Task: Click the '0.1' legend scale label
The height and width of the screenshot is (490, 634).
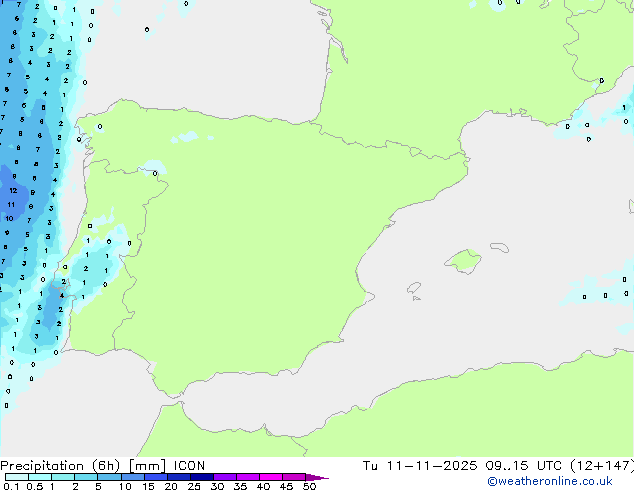Action: click(x=11, y=486)
